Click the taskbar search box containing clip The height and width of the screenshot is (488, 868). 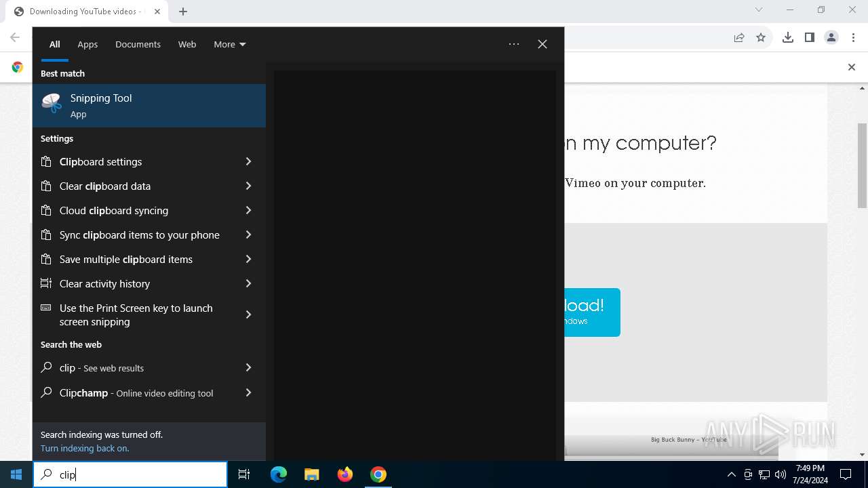click(x=130, y=474)
